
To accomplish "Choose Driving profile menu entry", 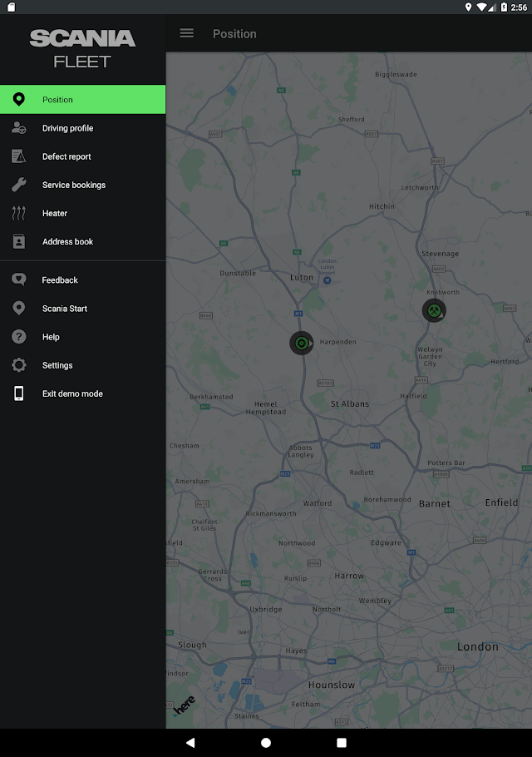I will click(83, 128).
